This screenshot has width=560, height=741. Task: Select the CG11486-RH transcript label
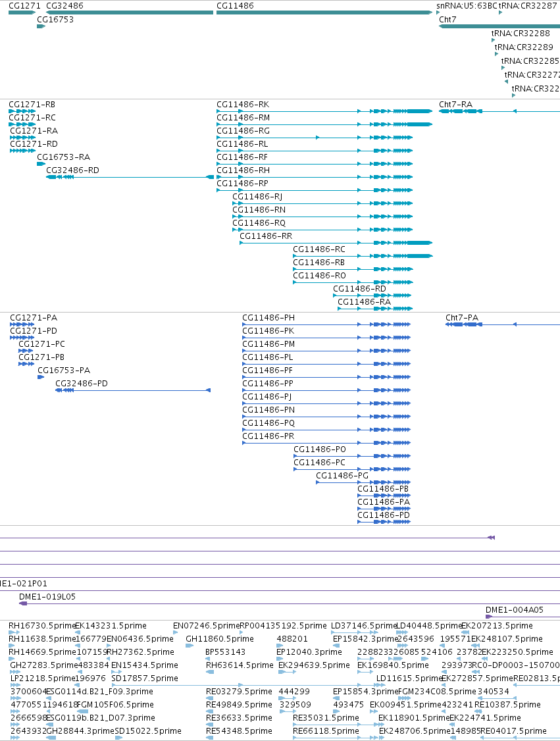point(243,170)
